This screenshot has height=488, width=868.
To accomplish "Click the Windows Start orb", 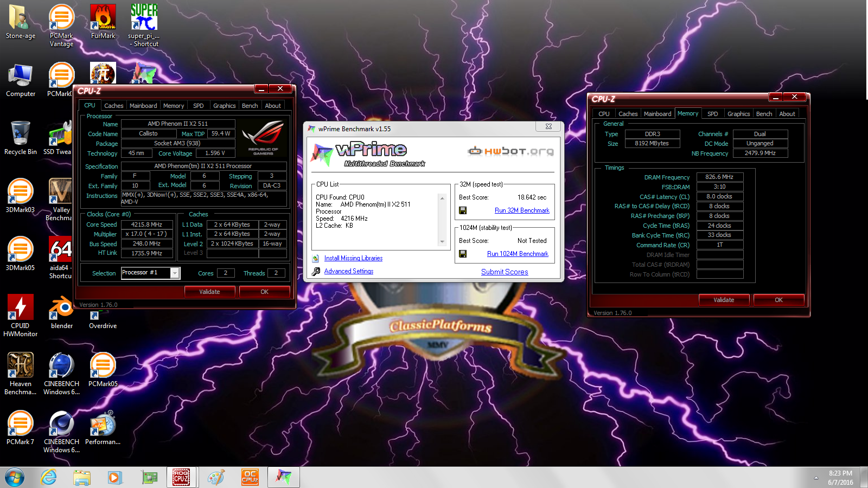I will [x=15, y=478].
